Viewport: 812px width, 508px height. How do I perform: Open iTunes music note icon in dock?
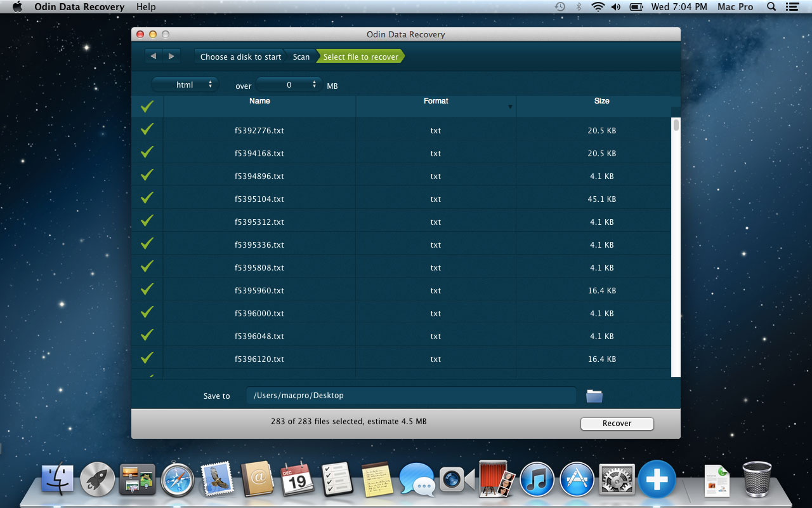point(537,479)
